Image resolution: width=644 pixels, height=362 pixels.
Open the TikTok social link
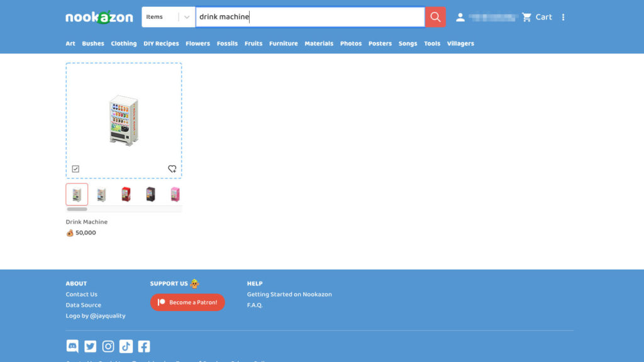click(x=126, y=346)
